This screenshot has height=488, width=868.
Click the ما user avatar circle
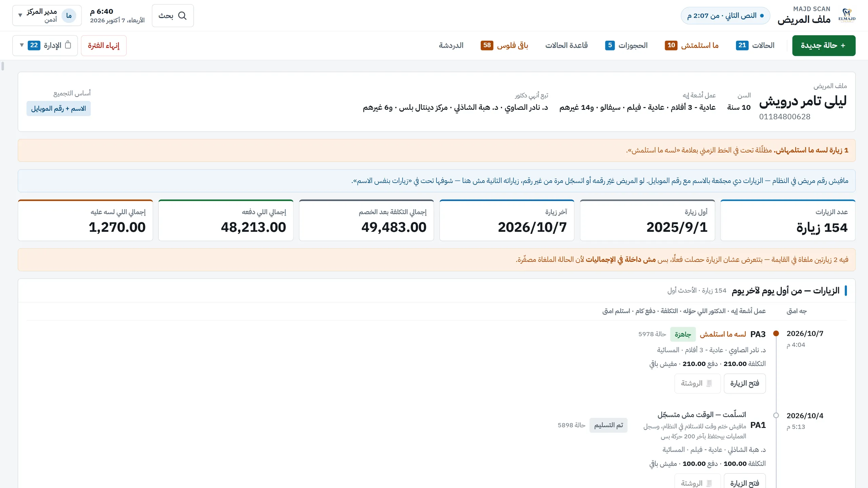tap(69, 16)
